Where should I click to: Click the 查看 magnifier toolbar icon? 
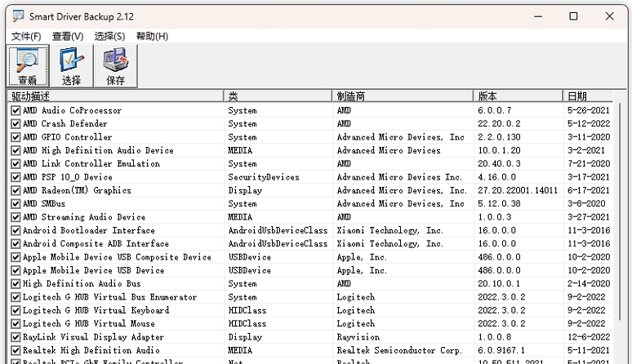pos(28,66)
